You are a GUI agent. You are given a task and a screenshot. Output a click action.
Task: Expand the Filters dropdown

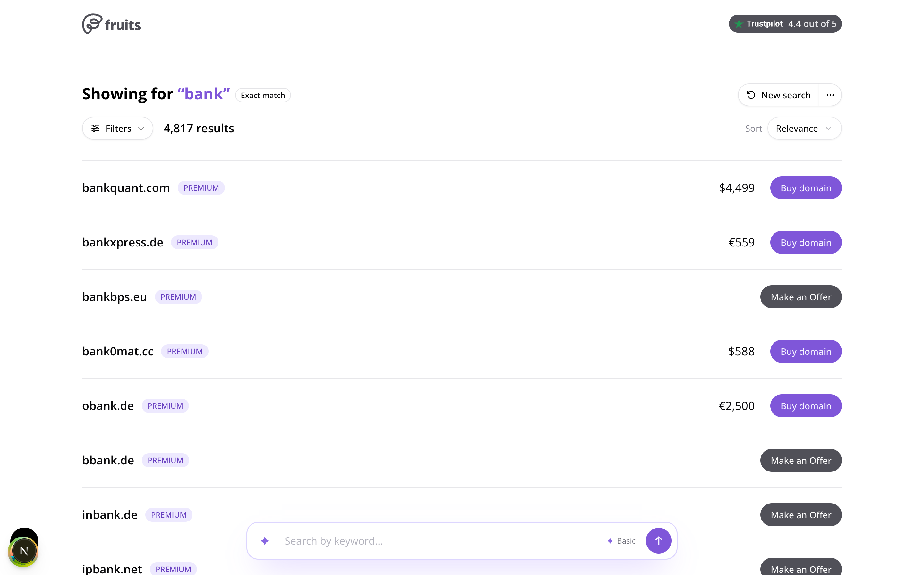pos(118,129)
